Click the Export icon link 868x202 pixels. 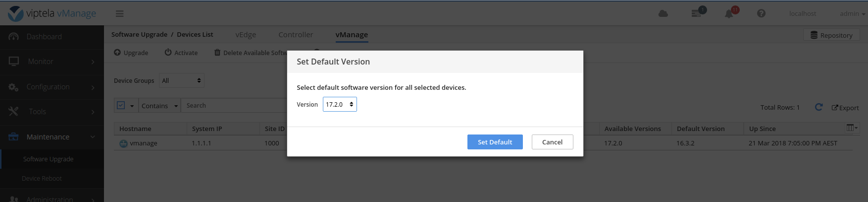pos(845,108)
